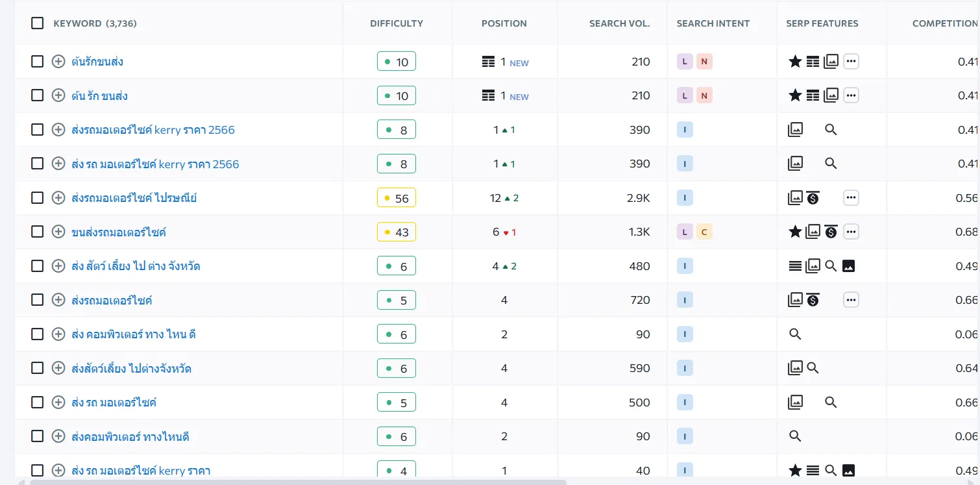Sort by the Search Vol. column header
The height and width of the screenshot is (485, 980).
point(619,23)
